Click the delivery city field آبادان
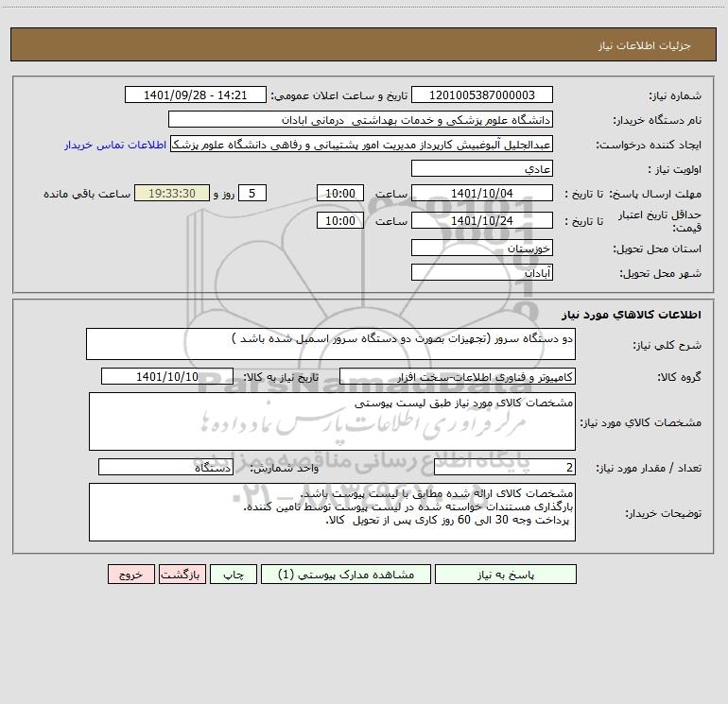The height and width of the screenshot is (704, 728). pos(482,272)
